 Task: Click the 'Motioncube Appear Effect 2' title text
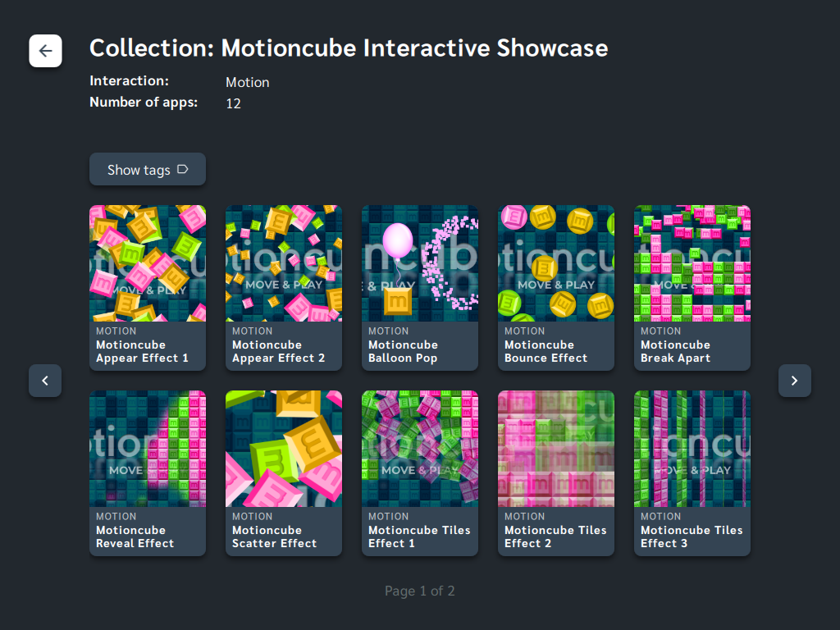pyautogui.click(x=278, y=351)
